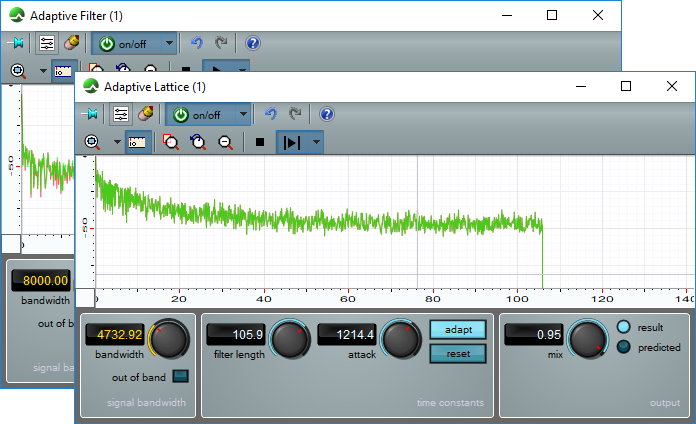Viewport: 696px width, 424px height.
Task: Click the help icon in Adaptive Filter window
Action: click(252, 43)
